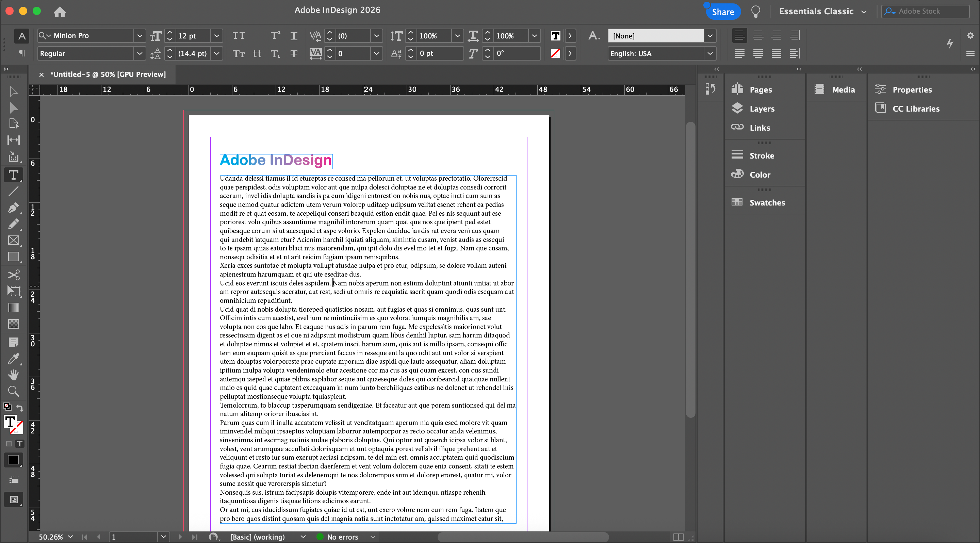Select the Gradient Swatch tool

point(13,307)
